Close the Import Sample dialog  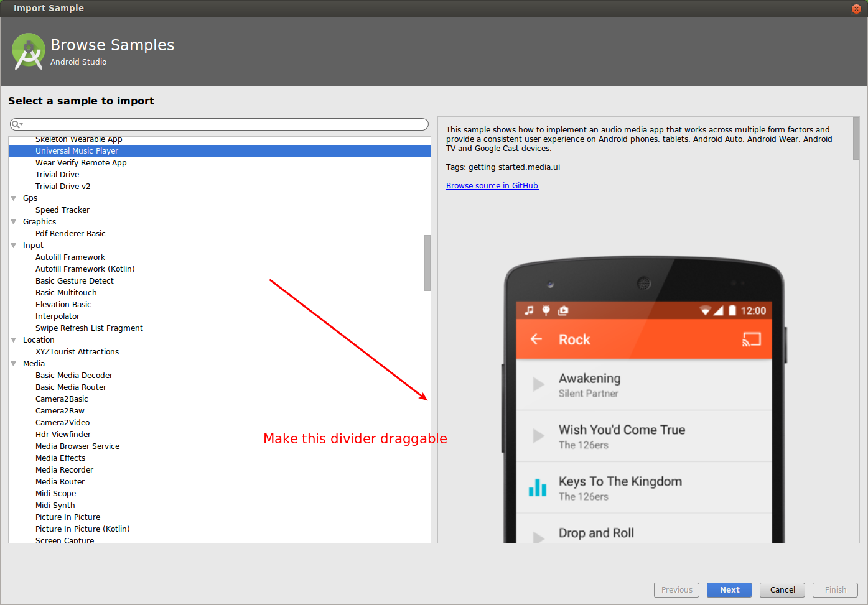click(856, 9)
